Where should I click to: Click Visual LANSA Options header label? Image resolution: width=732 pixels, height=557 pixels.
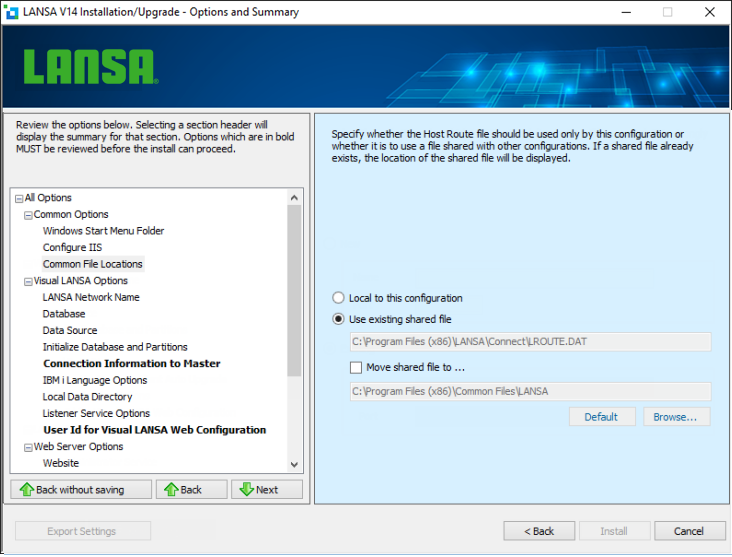tap(81, 281)
